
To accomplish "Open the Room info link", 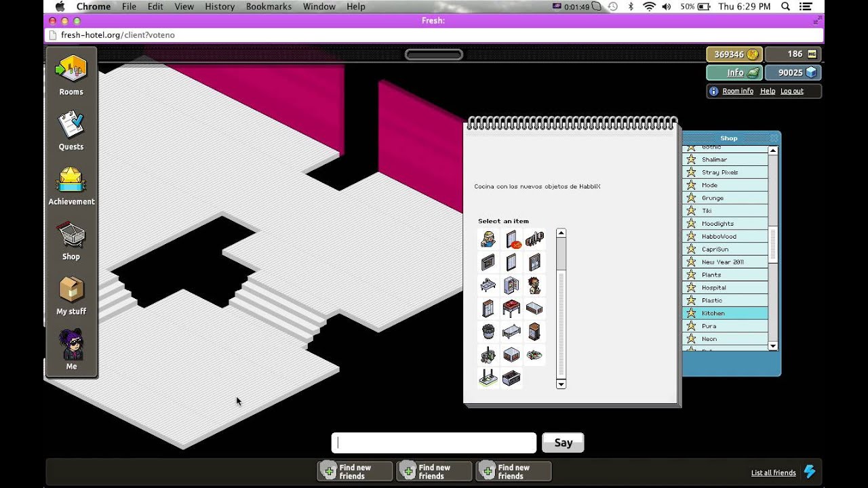I will tap(738, 91).
